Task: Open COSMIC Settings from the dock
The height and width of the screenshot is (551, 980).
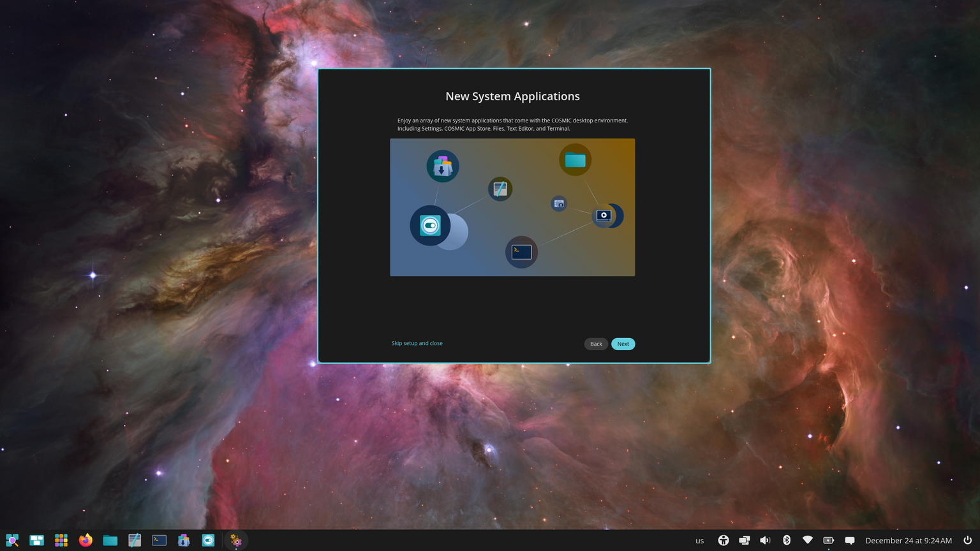Action: pos(207,540)
